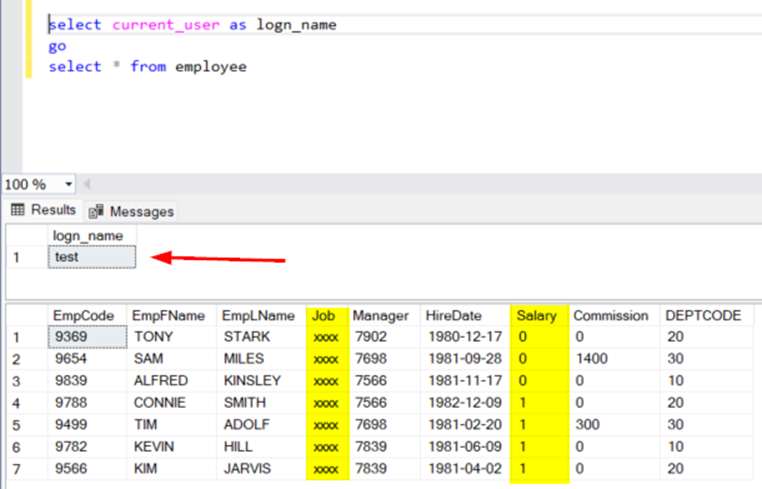Click the EmpLName column header

pos(261,315)
